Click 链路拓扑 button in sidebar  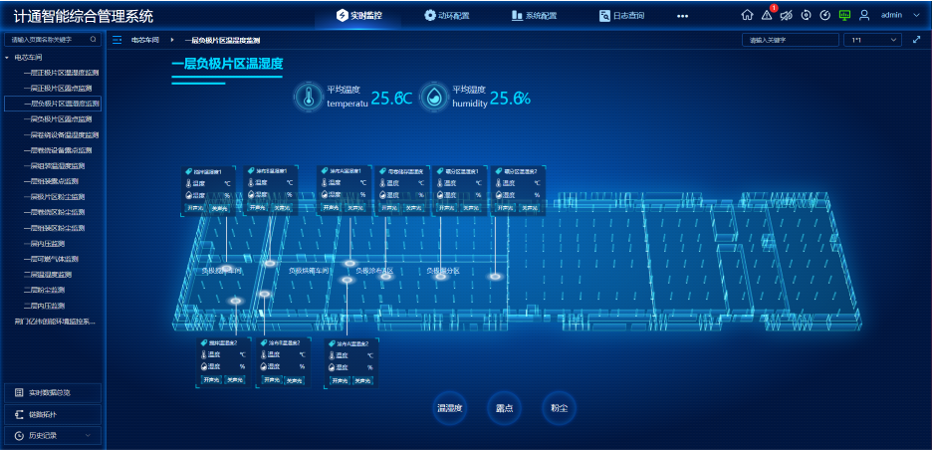(x=52, y=414)
